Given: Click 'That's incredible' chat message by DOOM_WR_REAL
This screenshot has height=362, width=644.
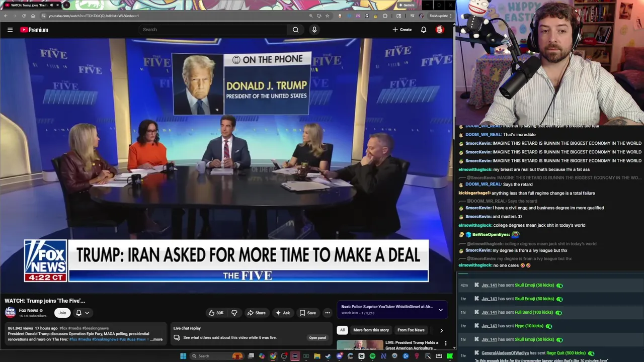Looking at the screenshot, I should click(519, 134).
